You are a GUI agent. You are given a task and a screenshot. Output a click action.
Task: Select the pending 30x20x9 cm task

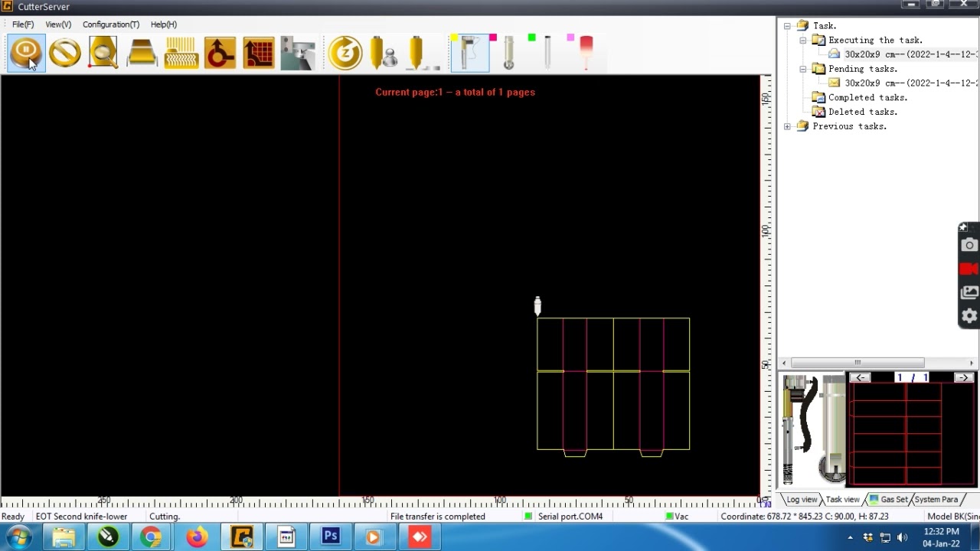[910, 83]
